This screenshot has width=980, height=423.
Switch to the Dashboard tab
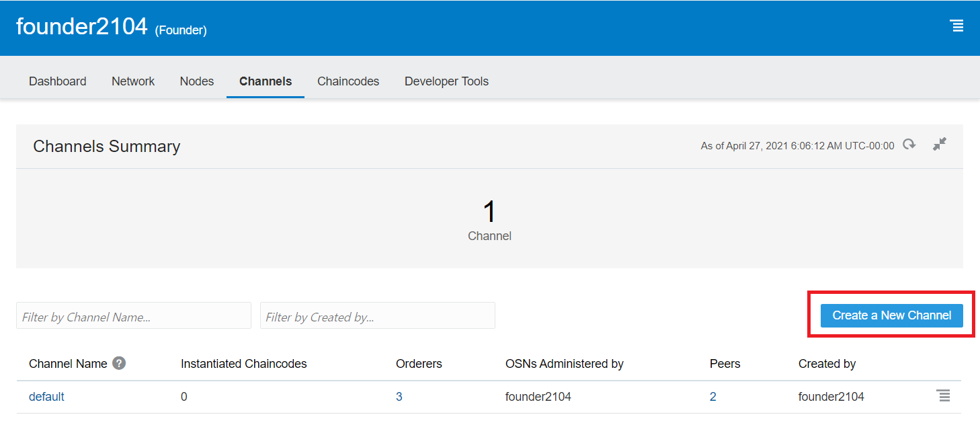coord(57,81)
